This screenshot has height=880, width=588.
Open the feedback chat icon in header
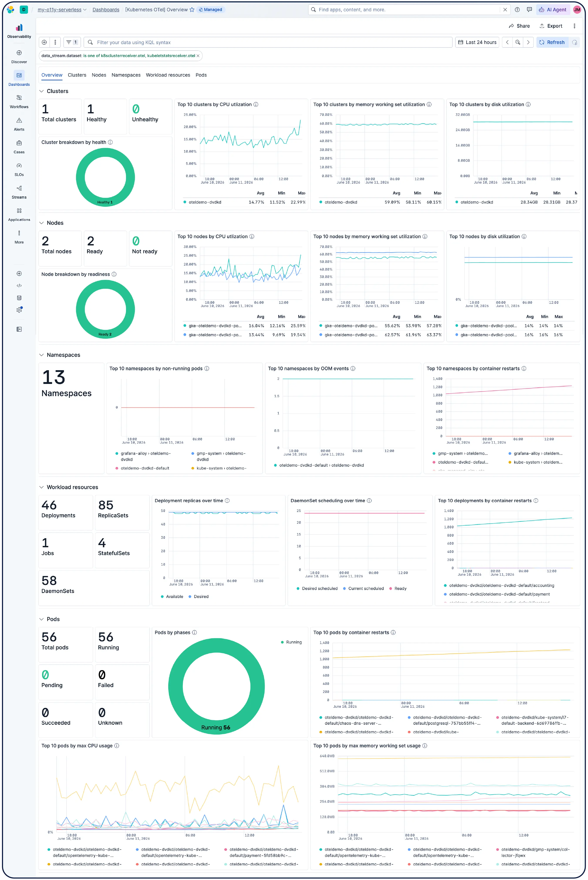click(x=529, y=10)
